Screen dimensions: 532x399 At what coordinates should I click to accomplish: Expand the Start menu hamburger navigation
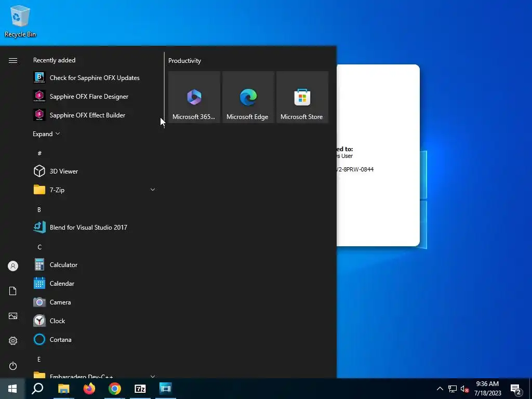13,60
